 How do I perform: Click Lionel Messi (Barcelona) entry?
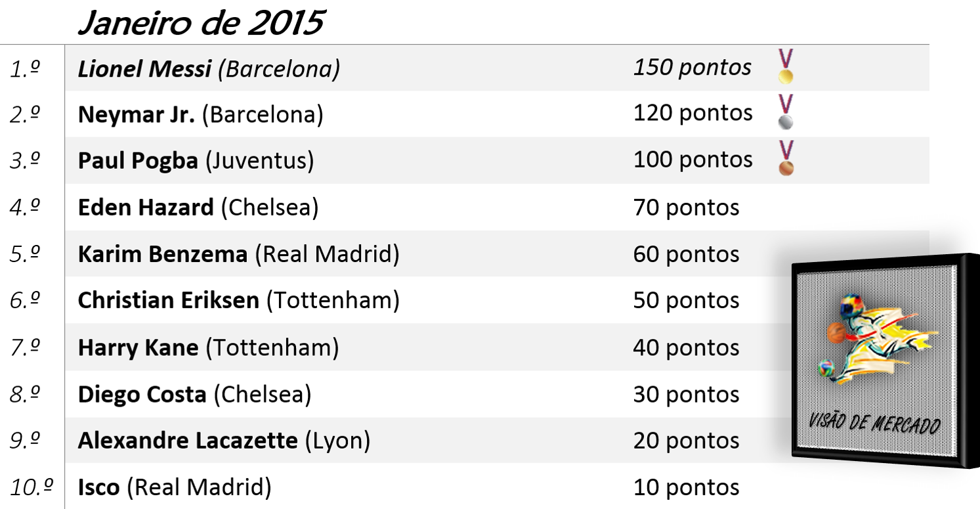tap(209, 69)
